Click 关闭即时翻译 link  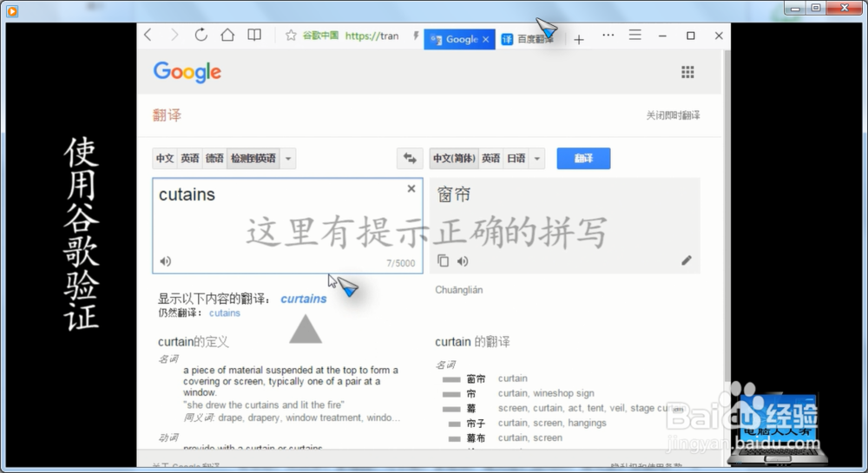tap(674, 115)
